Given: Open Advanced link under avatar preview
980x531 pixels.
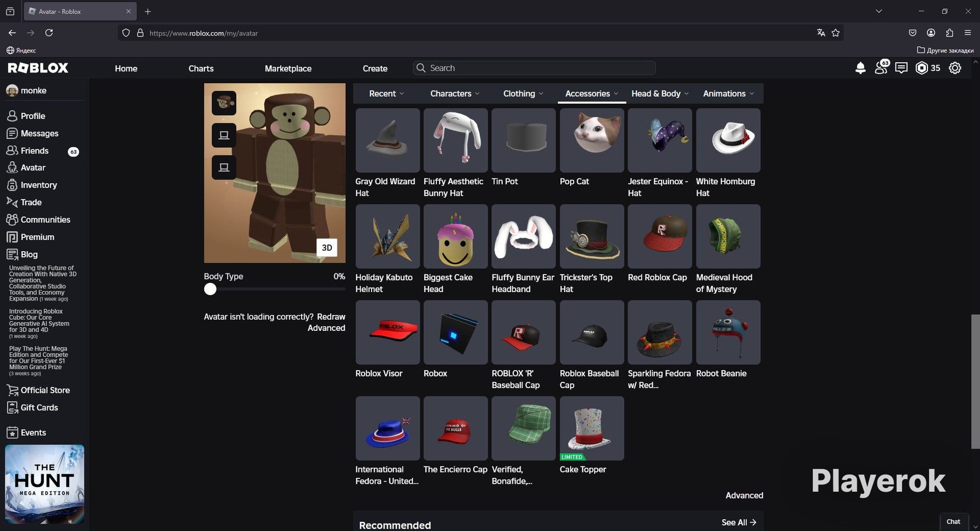Looking at the screenshot, I should (x=326, y=328).
